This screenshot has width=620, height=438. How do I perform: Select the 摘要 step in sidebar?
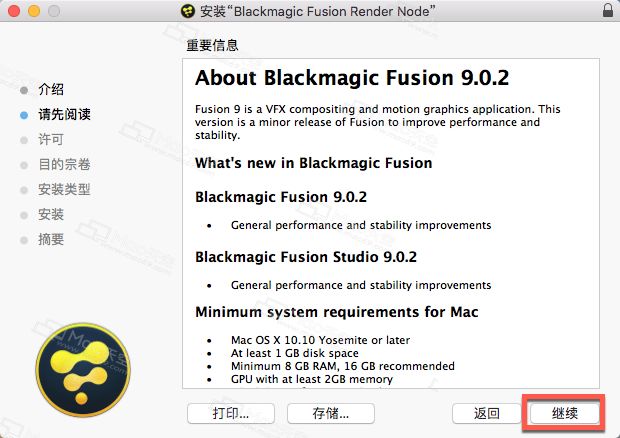[51, 240]
